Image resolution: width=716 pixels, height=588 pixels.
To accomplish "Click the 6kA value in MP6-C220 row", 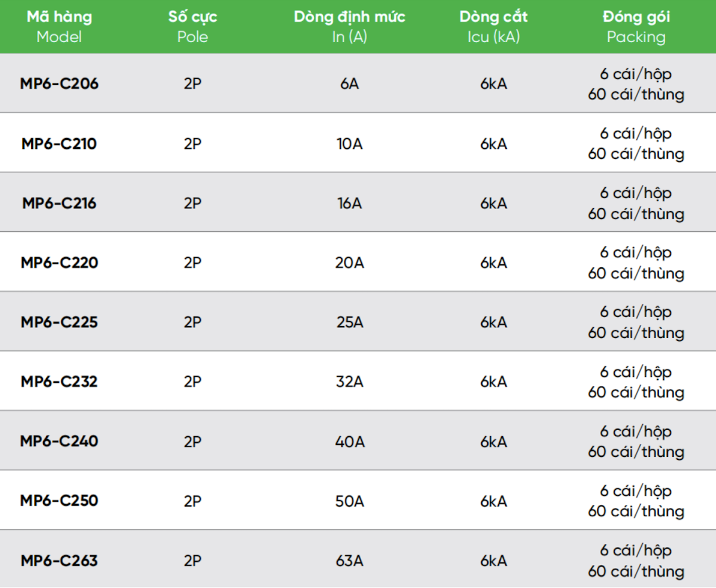I will [493, 262].
